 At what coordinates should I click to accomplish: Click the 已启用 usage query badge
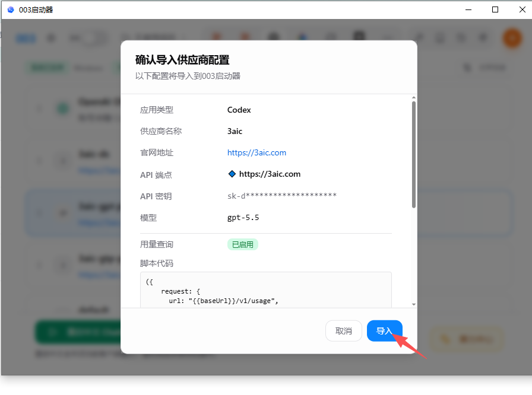pos(243,244)
